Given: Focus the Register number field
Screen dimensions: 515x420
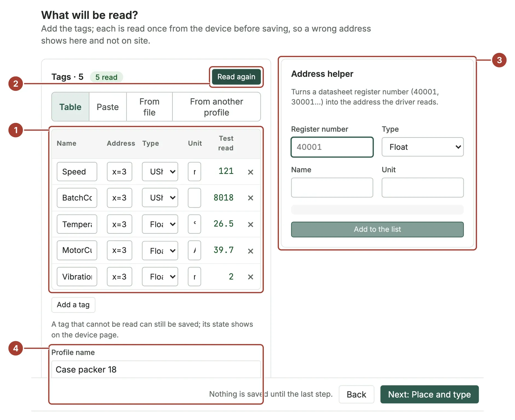Looking at the screenshot, I should click(x=332, y=147).
